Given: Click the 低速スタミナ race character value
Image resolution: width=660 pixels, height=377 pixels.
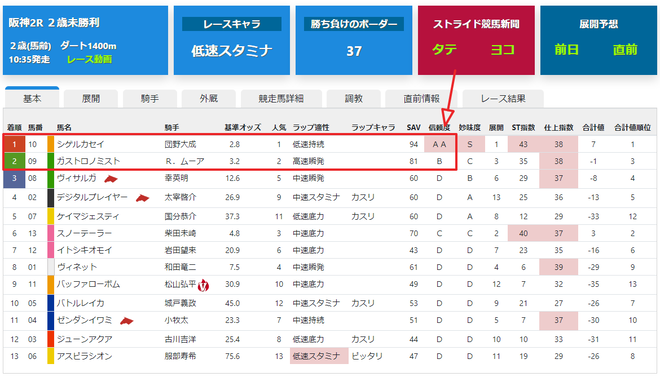Looking at the screenshot, I should 232,51.
